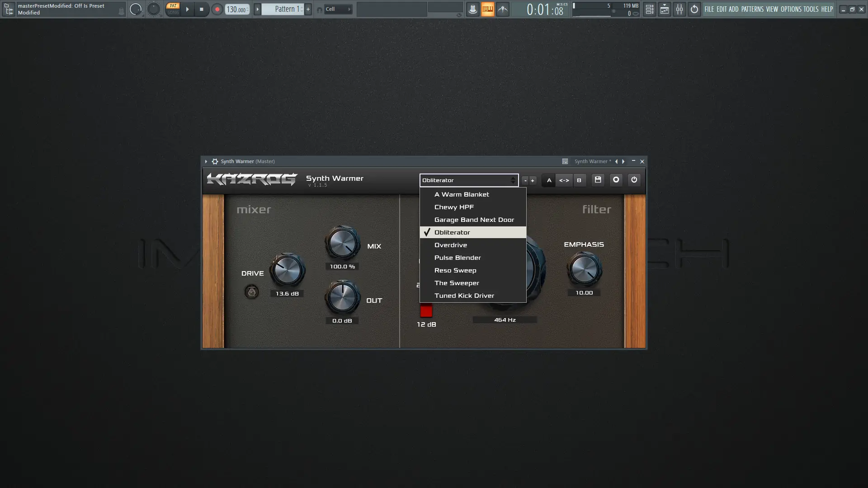Click the tempo 130.000 field

pos(236,9)
